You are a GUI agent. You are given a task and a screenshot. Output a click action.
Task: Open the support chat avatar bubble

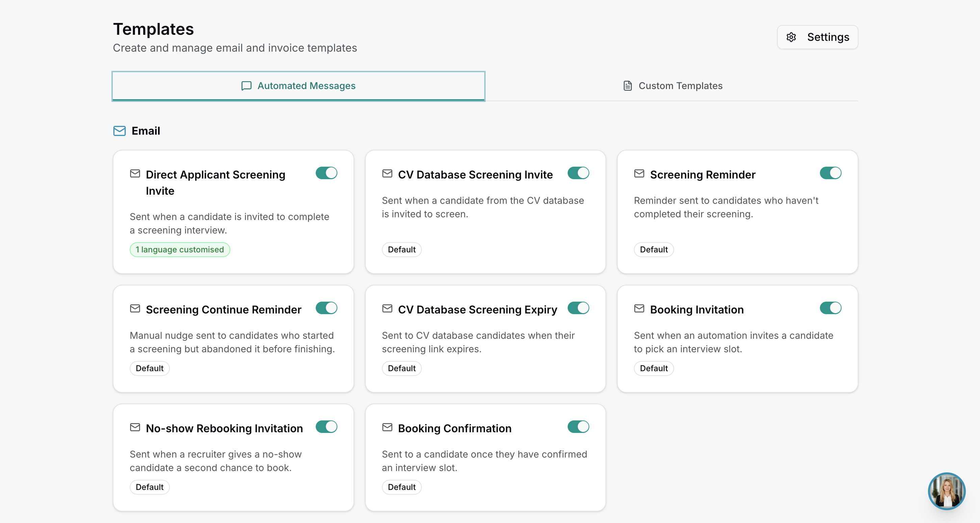click(x=947, y=491)
